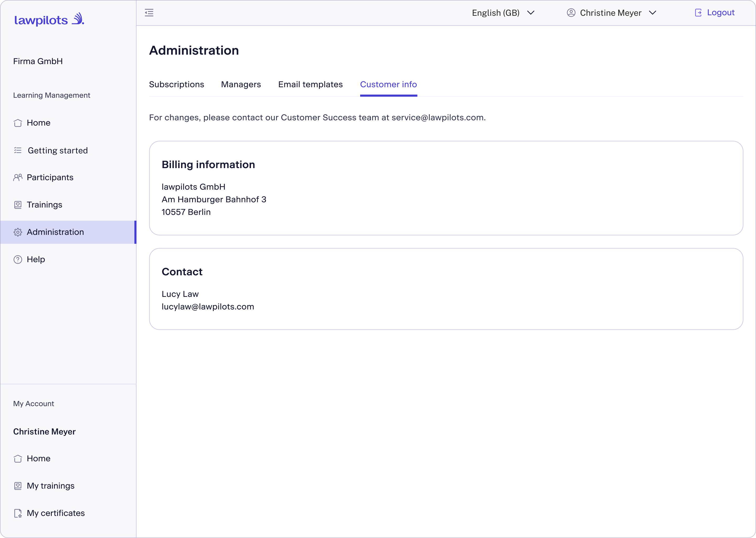Image resolution: width=756 pixels, height=538 pixels.
Task: Select Administration in the sidebar
Action: [x=68, y=232]
